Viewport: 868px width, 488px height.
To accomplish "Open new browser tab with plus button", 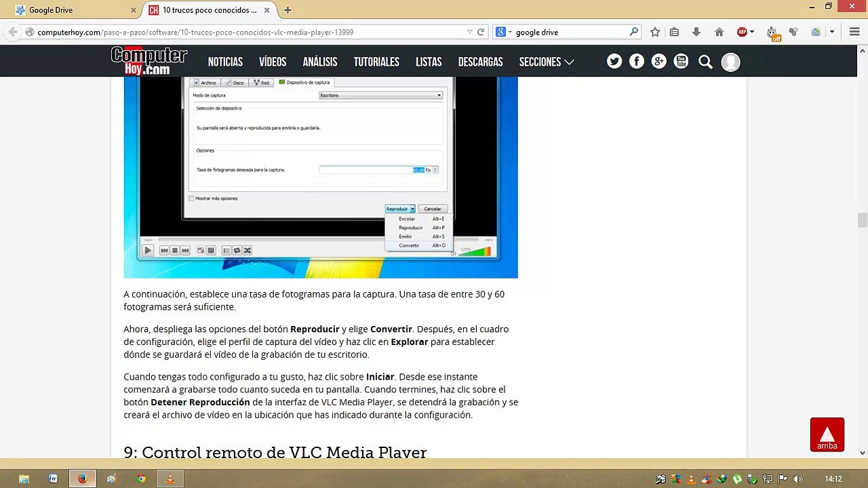I will (x=288, y=10).
